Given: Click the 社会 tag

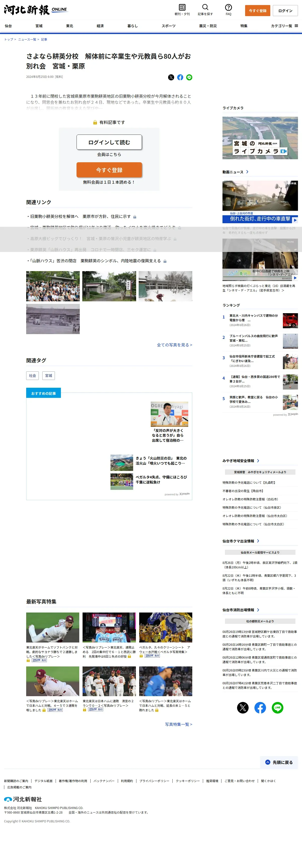Looking at the screenshot, I should click(32, 376).
